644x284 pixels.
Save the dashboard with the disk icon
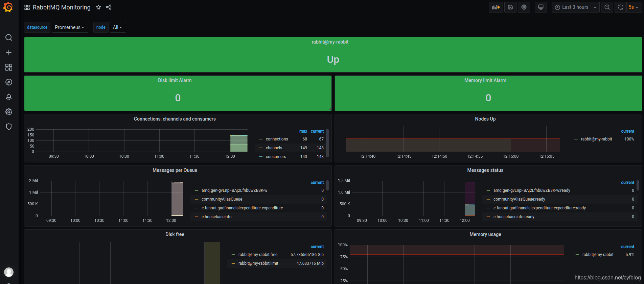[510, 7]
